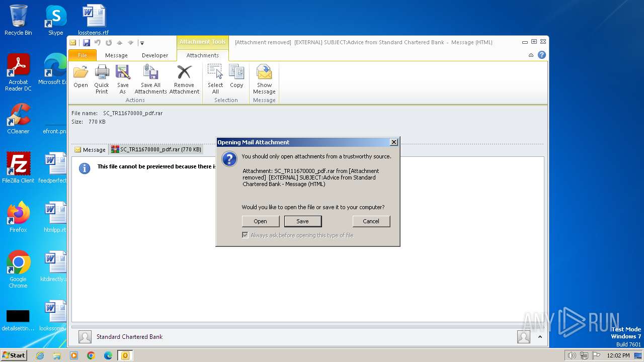The width and height of the screenshot is (644, 362).
Task: Click Standard Chartered Bank sender name
Action: coord(129,337)
